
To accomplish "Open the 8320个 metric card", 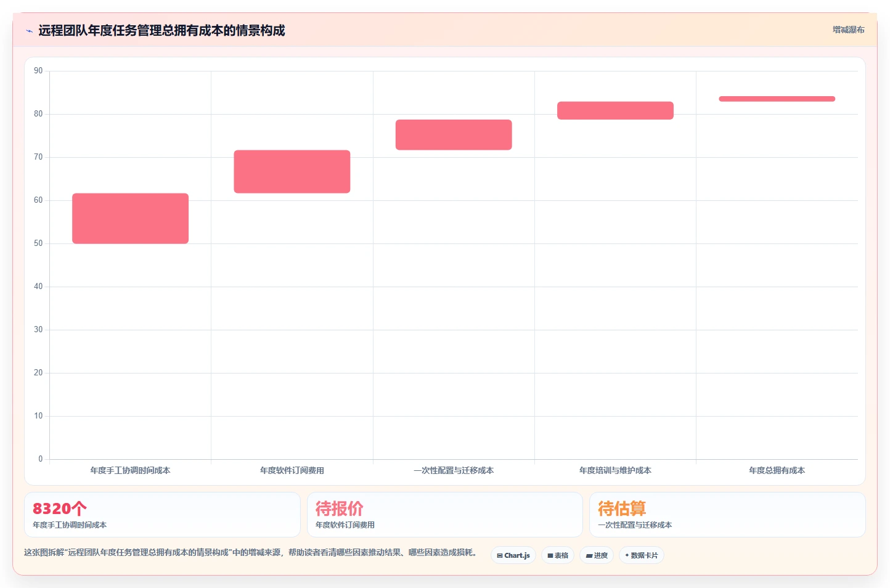I will pos(162,515).
